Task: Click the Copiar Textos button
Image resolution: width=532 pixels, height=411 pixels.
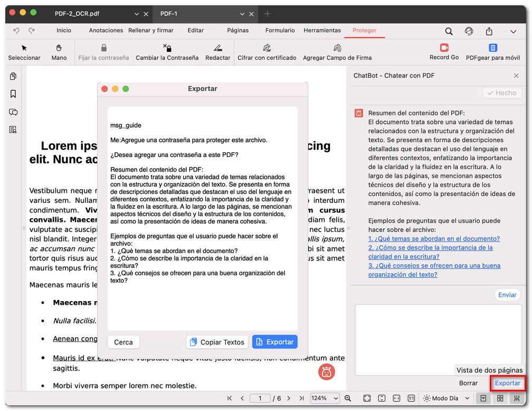Action: point(217,342)
